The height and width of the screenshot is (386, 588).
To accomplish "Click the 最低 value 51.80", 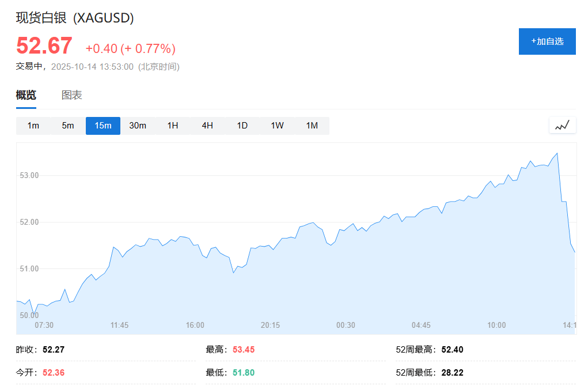I will pos(244,373).
